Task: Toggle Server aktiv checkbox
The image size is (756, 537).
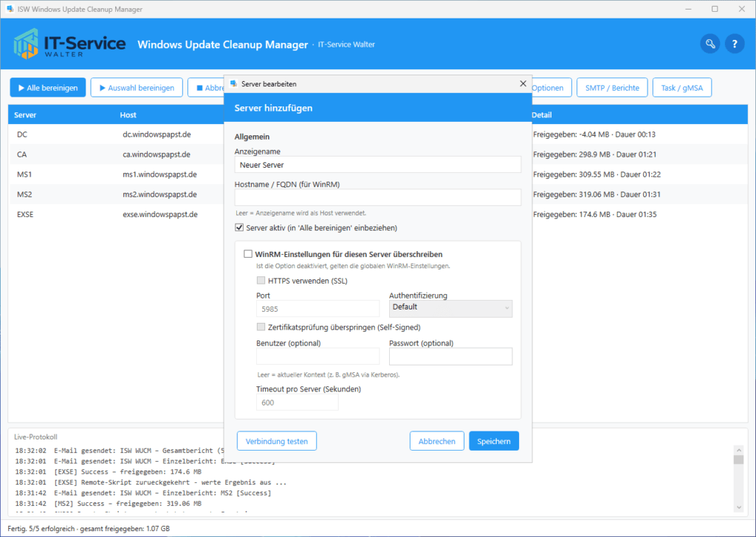Action: pyautogui.click(x=239, y=228)
